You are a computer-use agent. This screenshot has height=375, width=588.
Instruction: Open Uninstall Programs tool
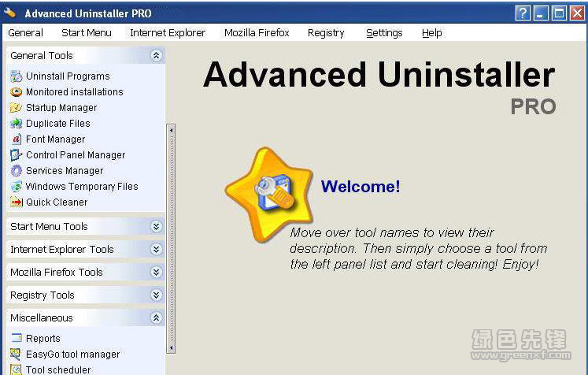[x=68, y=76]
